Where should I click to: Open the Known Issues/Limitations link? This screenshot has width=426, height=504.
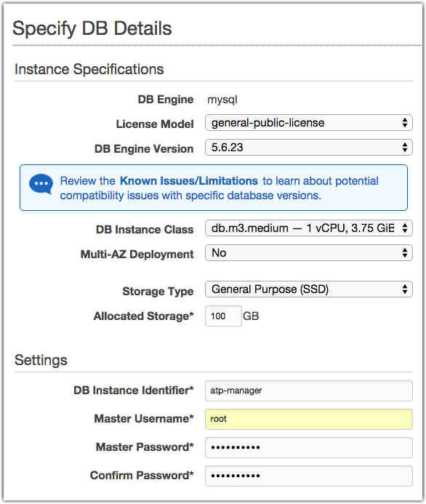coord(189,181)
